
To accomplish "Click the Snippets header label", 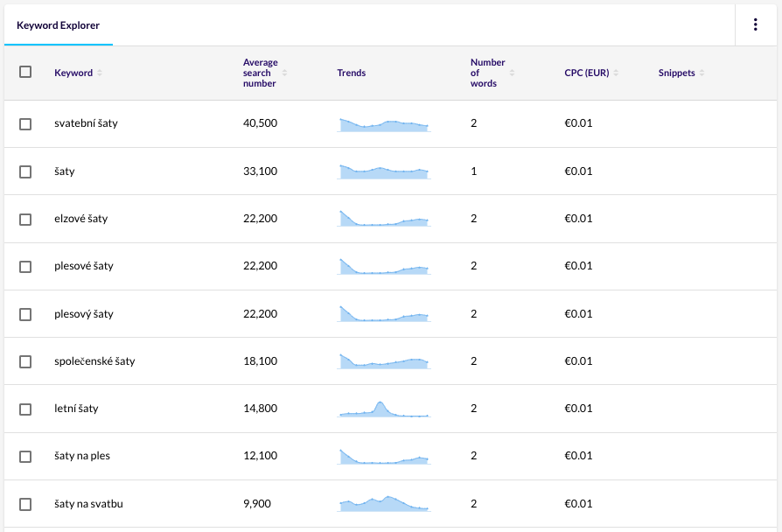I will click(x=676, y=73).
